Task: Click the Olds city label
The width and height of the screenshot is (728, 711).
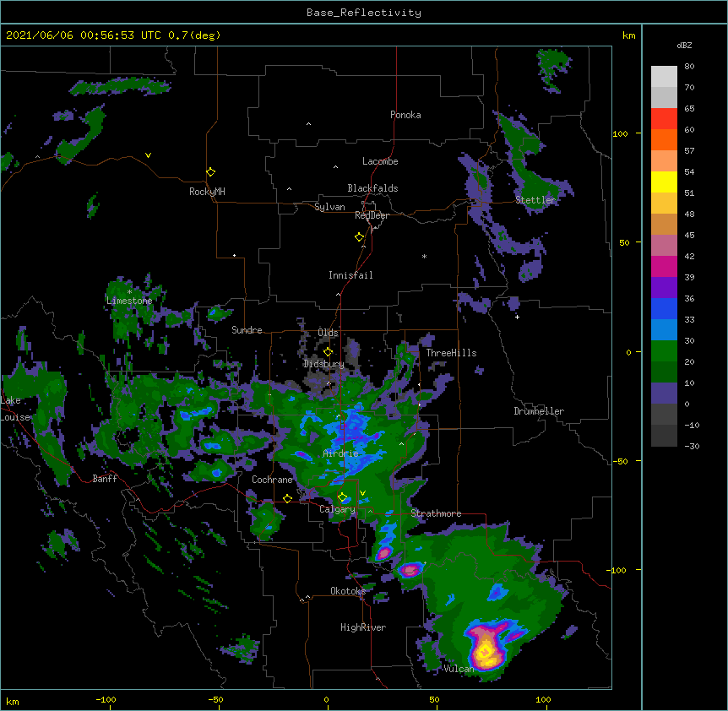Action: point(328,333)
